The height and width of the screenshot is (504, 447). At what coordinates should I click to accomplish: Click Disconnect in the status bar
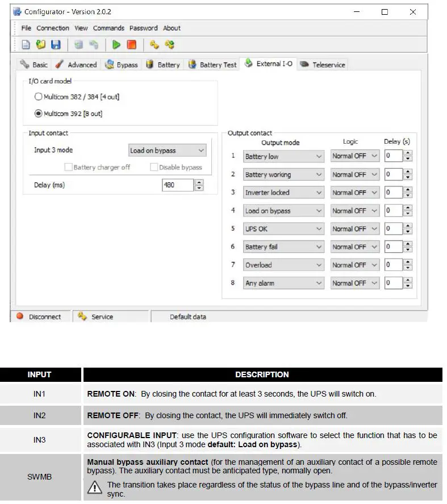coord(45,316)
